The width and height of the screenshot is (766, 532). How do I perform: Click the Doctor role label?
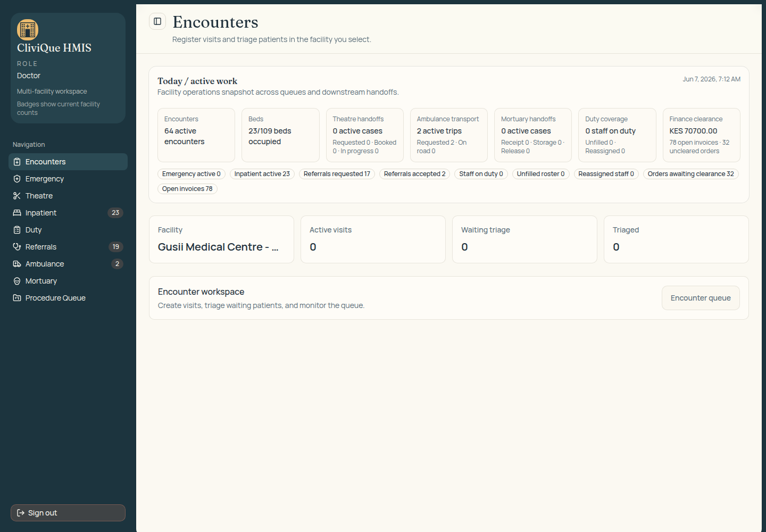point(29,76)
